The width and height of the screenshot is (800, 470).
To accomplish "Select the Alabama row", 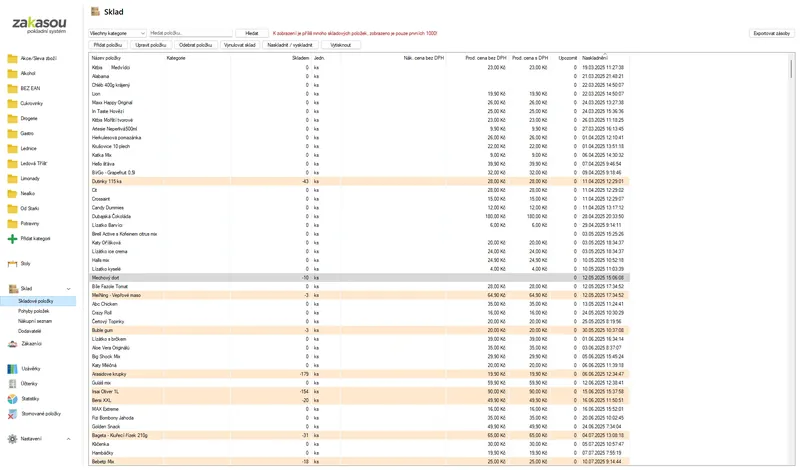I will (x=359, y=77).
